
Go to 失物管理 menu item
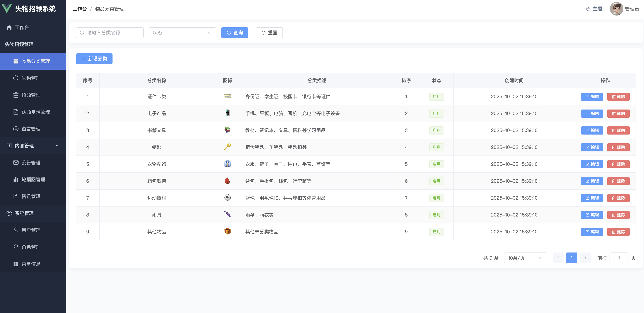31,78
